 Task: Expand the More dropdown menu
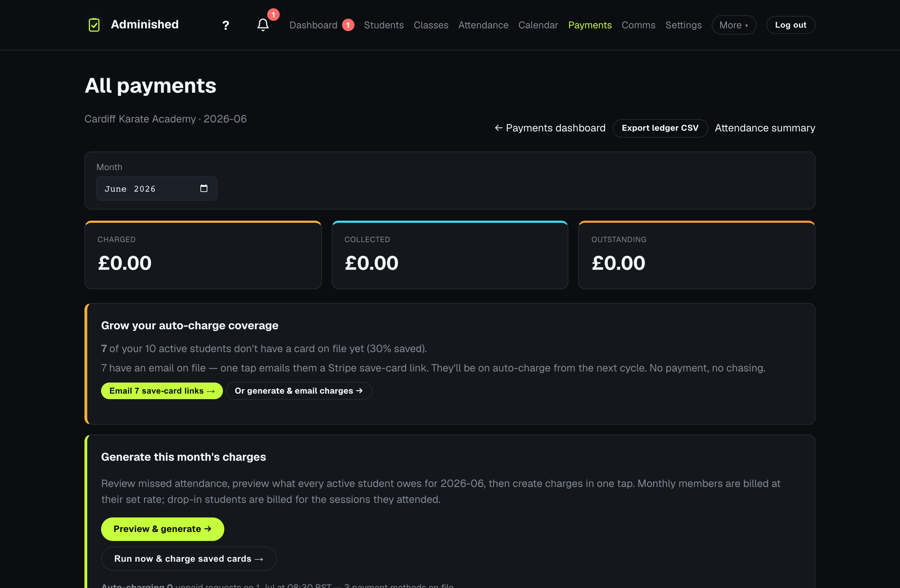pyautogui.click(x=733, y=25)
